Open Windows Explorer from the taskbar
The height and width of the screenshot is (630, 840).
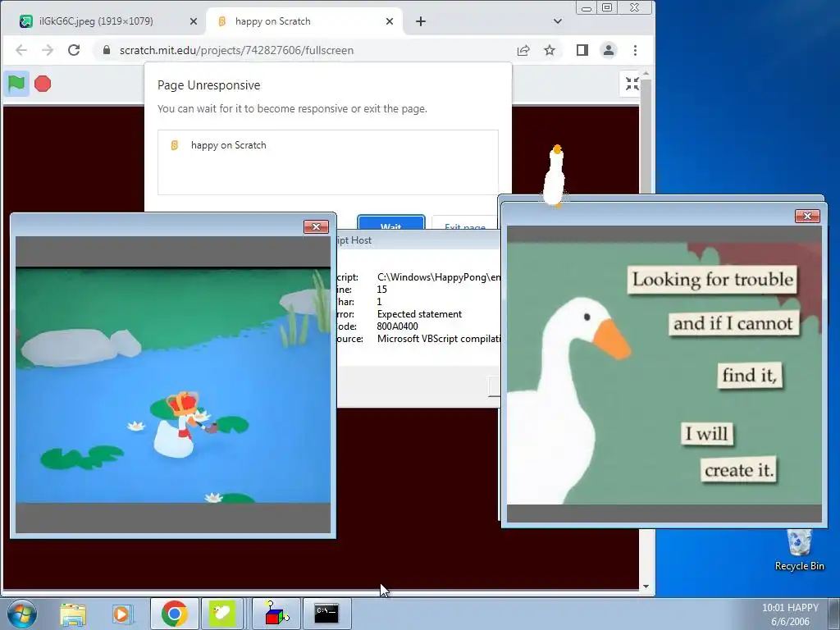[x=73, y=614]
